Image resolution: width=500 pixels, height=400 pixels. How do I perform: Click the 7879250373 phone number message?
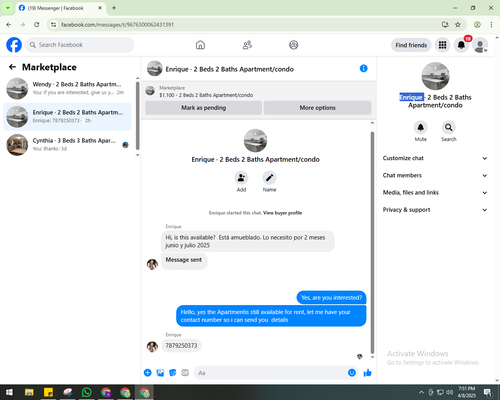(x=181, y=346)
